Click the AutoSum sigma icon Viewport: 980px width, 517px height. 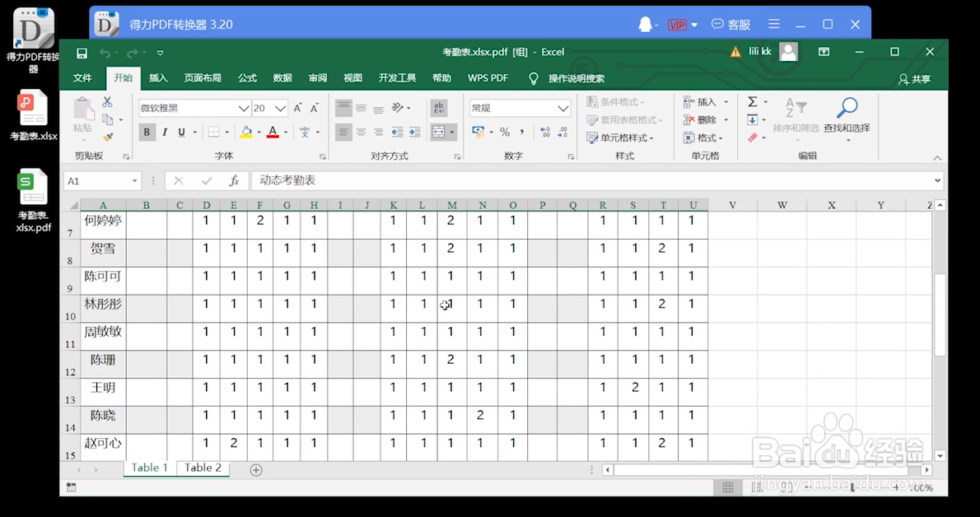click(753, 101)
